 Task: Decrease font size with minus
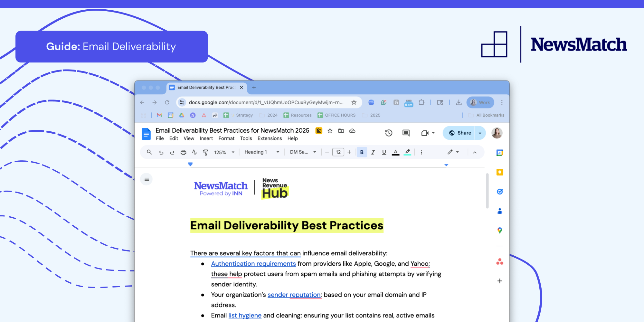327,152
